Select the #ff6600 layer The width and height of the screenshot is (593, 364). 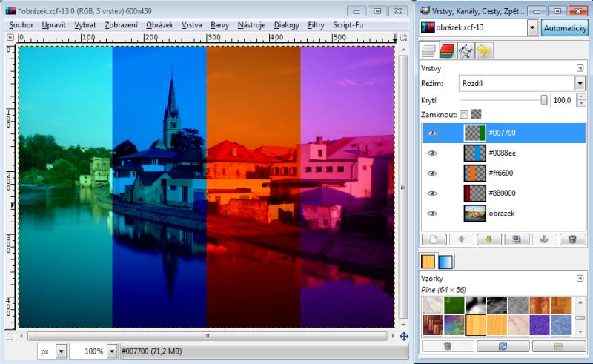503,173
